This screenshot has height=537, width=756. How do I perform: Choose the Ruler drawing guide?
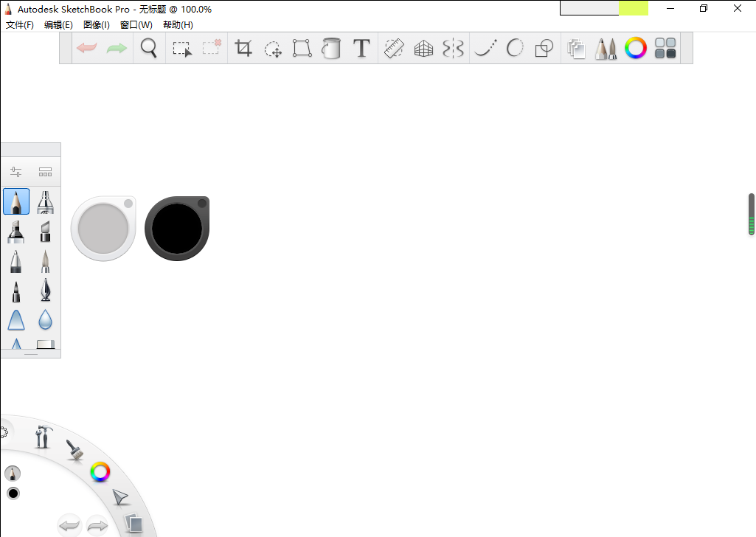394,48
